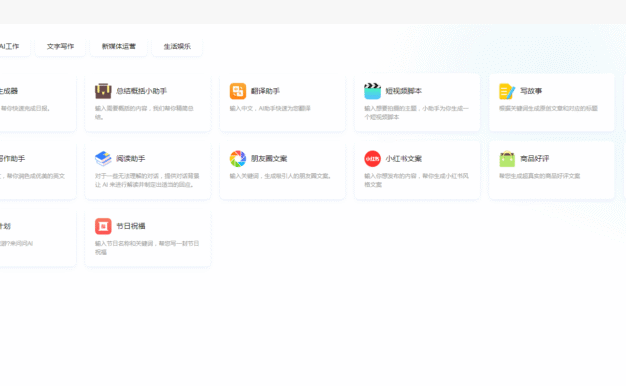The width and height of the screenshot is (626, 386).
Task: Switch to the 生活娱乐 tab
Action: click(x=177, y=46)
